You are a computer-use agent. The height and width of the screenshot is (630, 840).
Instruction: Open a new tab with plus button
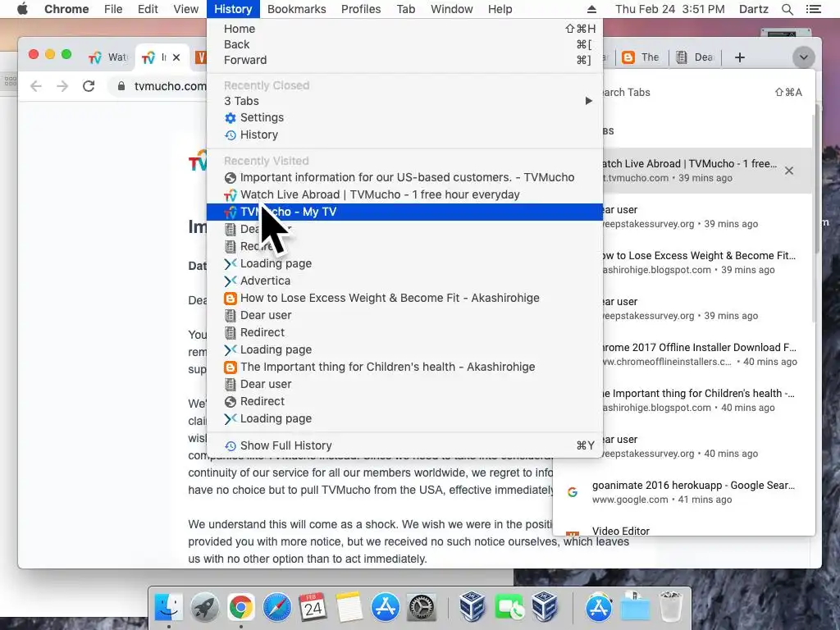(739, 57)
